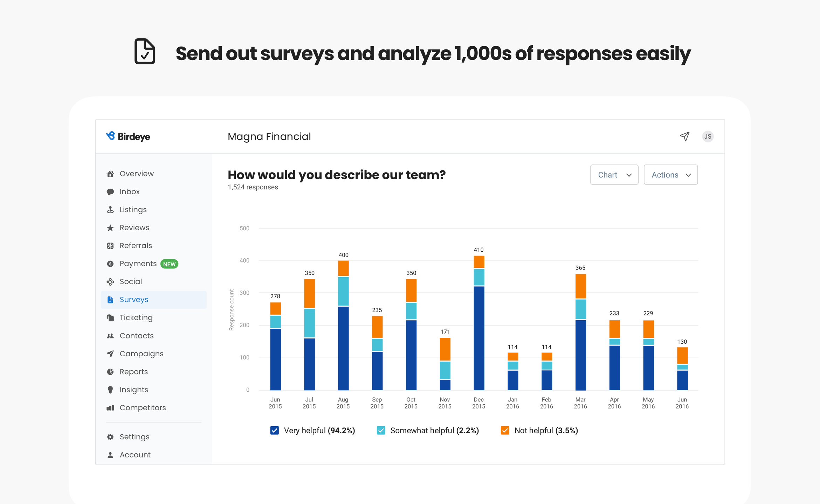Uncheck the Very helpful checkbox
820x504 pixels.
[x=275, y=430]
